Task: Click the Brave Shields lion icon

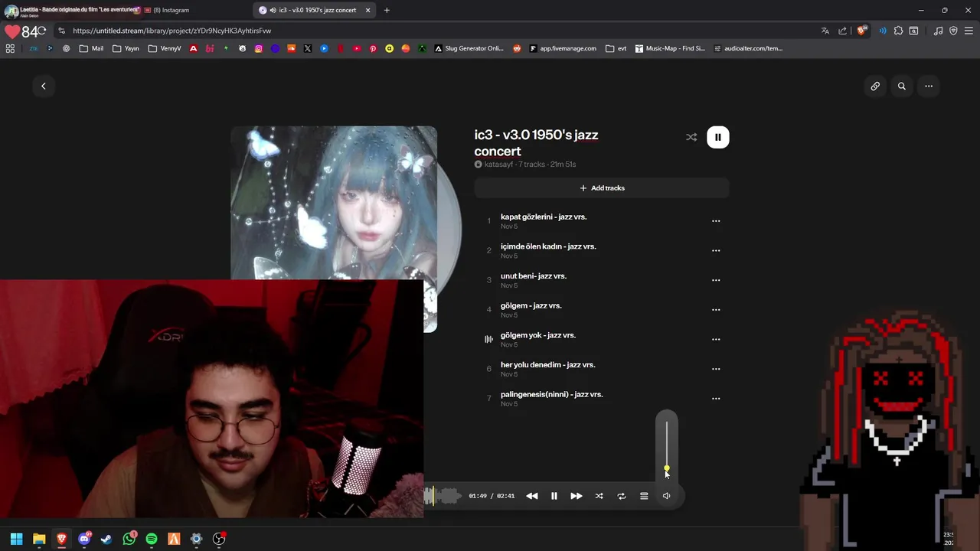Action: tap(861, 31)
